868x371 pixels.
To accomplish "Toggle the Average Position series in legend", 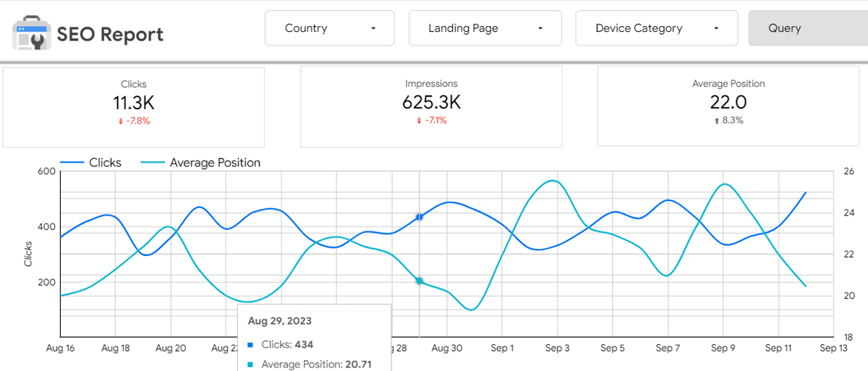I will (200, 163).
